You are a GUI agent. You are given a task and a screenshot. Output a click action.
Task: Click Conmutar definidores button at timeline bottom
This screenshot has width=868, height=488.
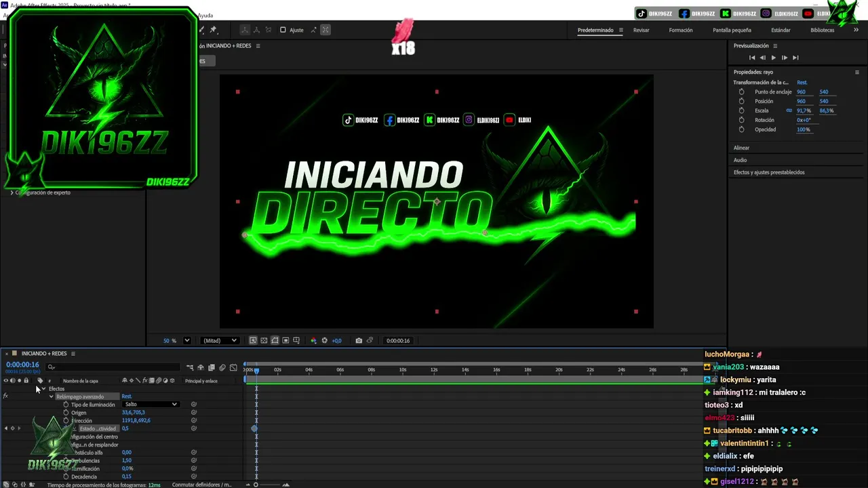[x=202, y=485]
